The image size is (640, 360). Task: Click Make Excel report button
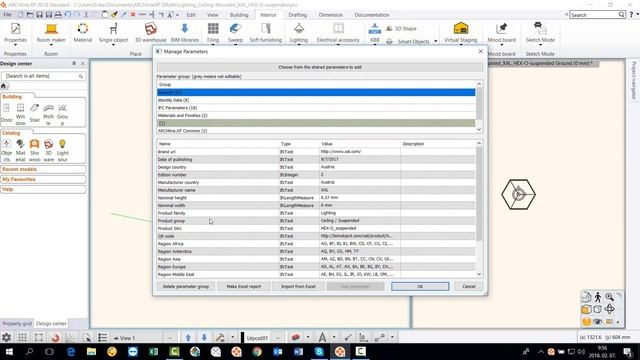pyautogui.click(x=244, y=287)
